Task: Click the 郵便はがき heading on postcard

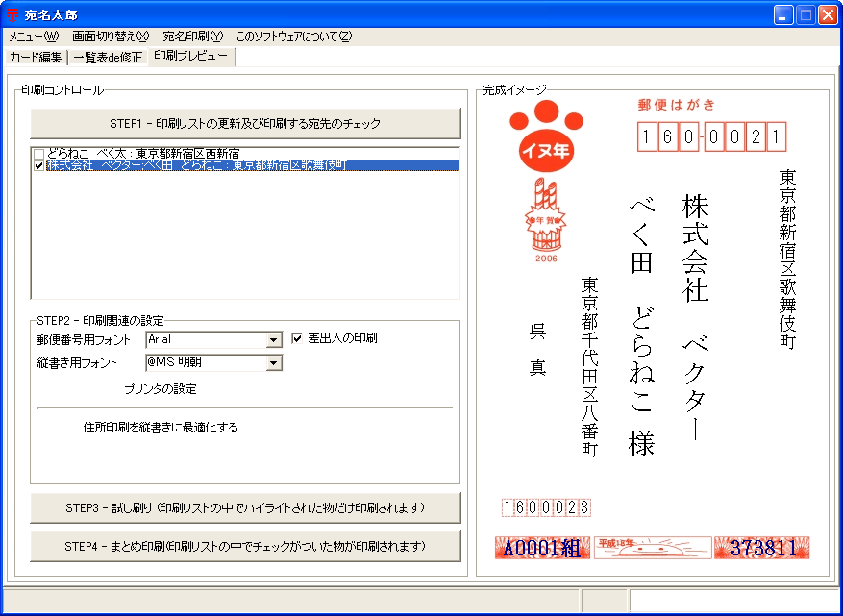Action: coord(676,105)
